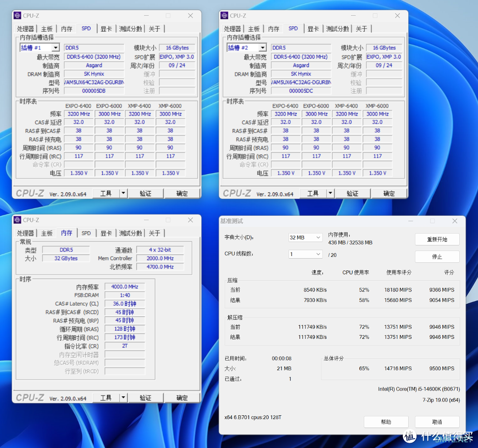This screenshot has width=478, height=448.
Task: Click 验证 button in slot #2 window
Action: coord(352,193)
